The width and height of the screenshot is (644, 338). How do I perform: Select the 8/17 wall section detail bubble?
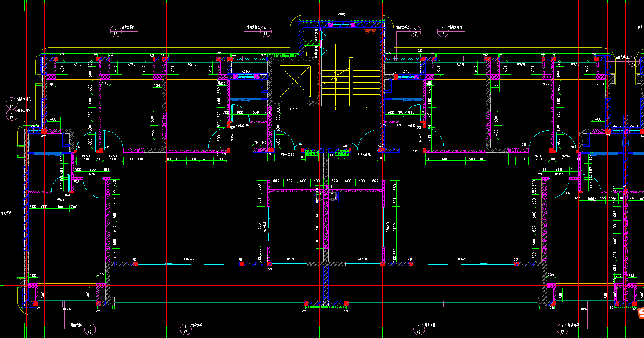[11, 103]
